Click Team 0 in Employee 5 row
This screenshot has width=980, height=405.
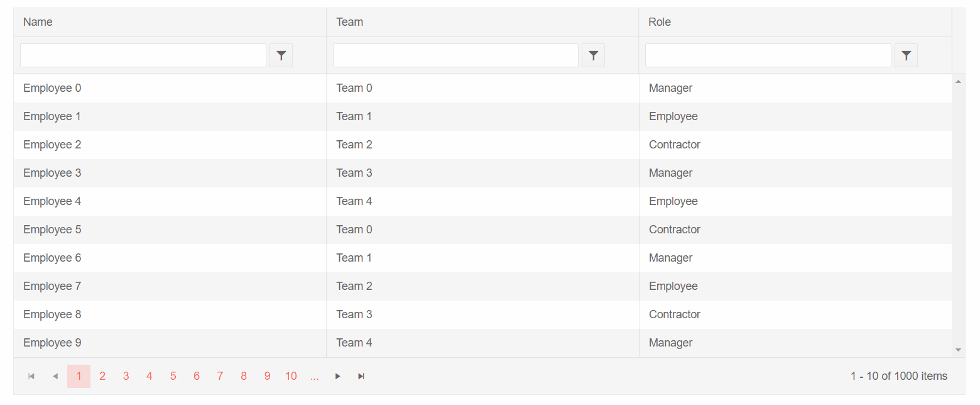pyautogui.click(x=482, y=230)
